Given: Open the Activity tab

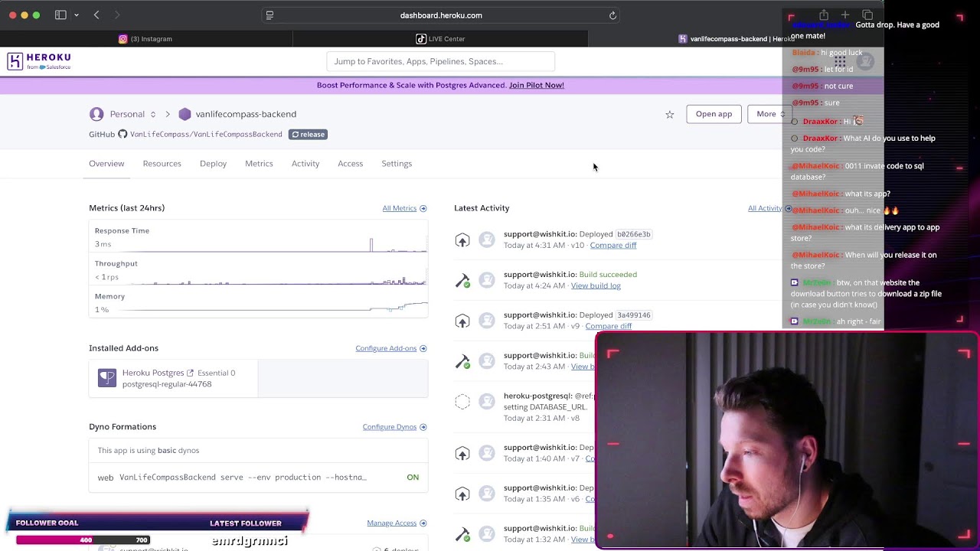Looking at the screenshot, I should 305,164.
